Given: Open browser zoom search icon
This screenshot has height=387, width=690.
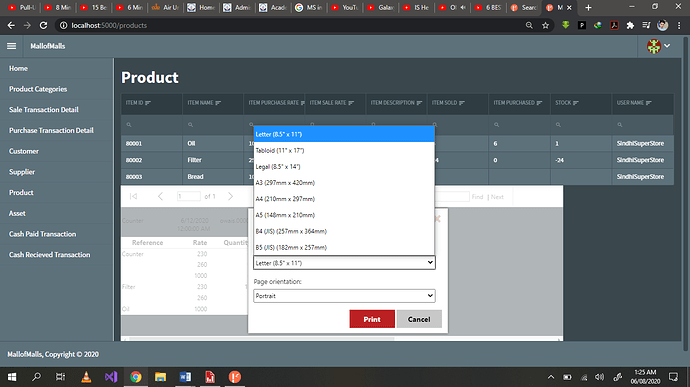Looking at the screenshot, I should point(529,26).
